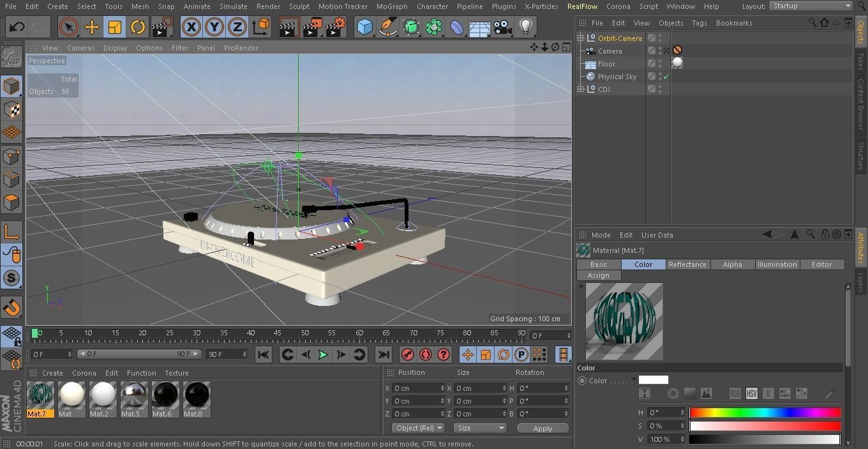The image size is (868, 449).
Task: Click the Assign tab button
Action: 598,275
